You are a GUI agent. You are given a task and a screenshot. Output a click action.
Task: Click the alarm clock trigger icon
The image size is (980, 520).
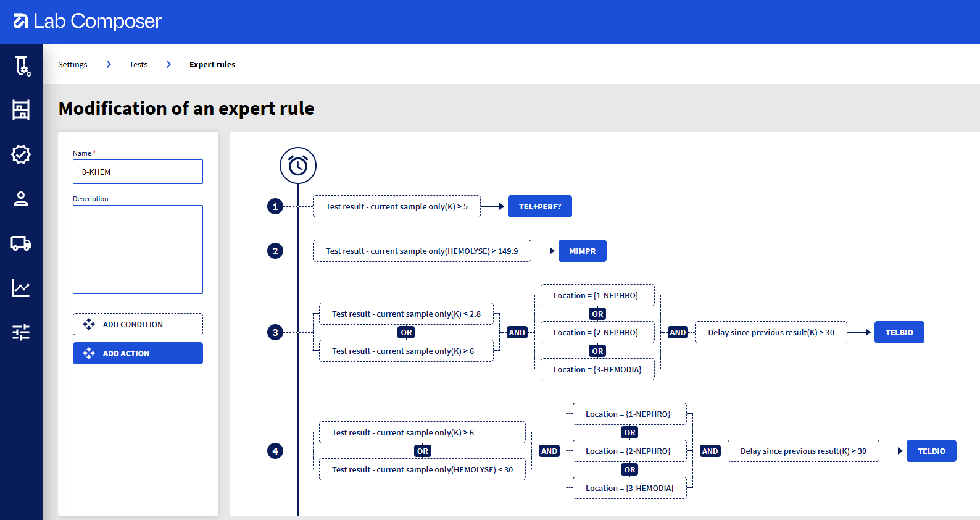click(x=298, y=166)
